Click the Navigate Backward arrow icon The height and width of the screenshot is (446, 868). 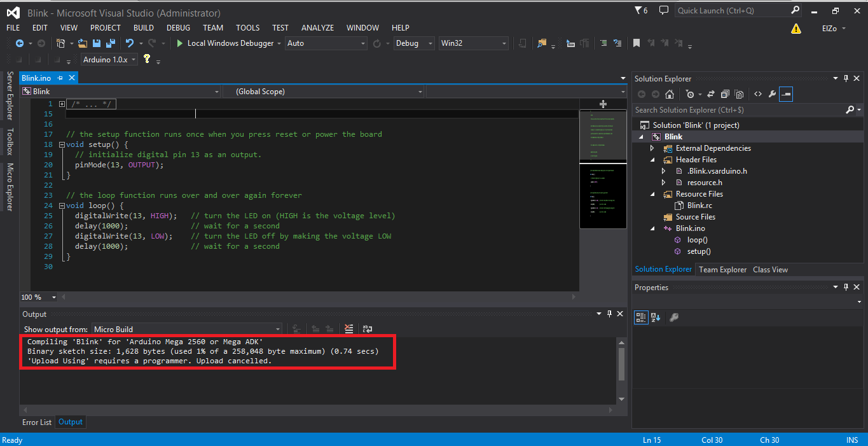(19, 43)
